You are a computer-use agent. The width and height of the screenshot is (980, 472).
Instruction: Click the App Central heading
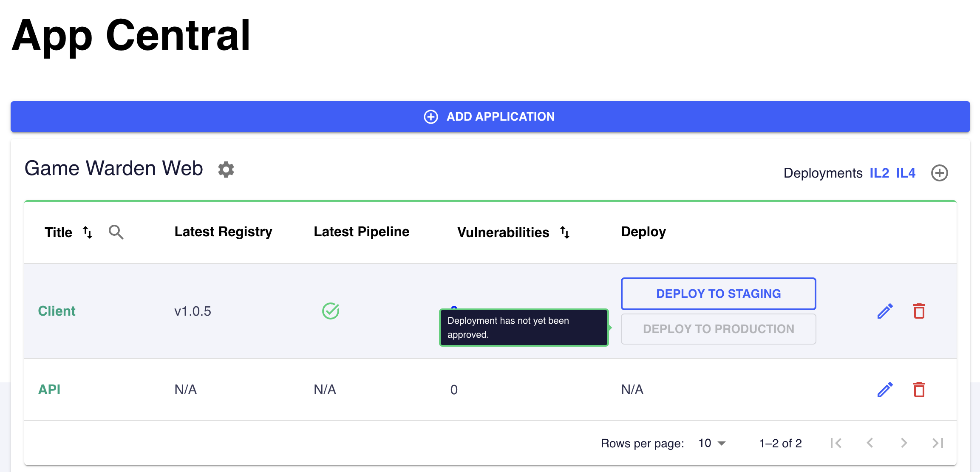(x=131, y=36)
